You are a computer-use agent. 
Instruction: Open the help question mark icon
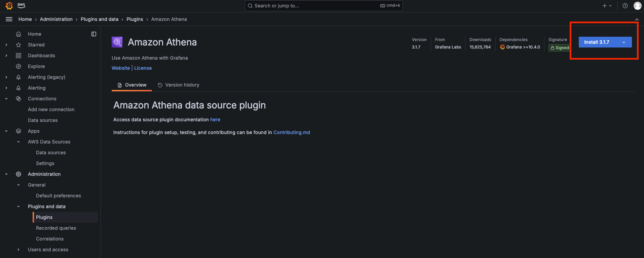coord(625,6)
